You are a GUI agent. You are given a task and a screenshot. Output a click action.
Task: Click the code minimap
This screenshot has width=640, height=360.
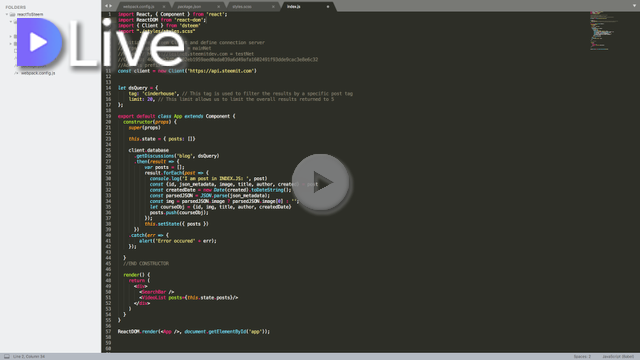[604, 31]
